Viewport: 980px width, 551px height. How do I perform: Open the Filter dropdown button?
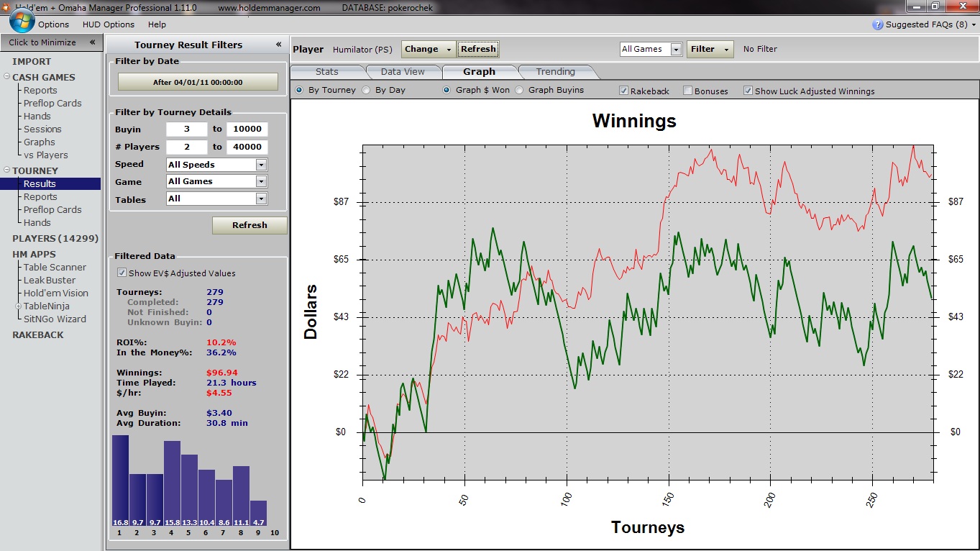(x=709, y=49)
